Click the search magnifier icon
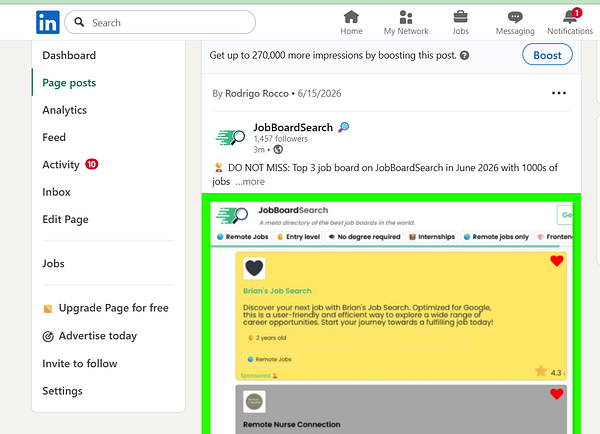Viewport: 600px width, 434px height. pyautogui.click(x=79, y=22)
